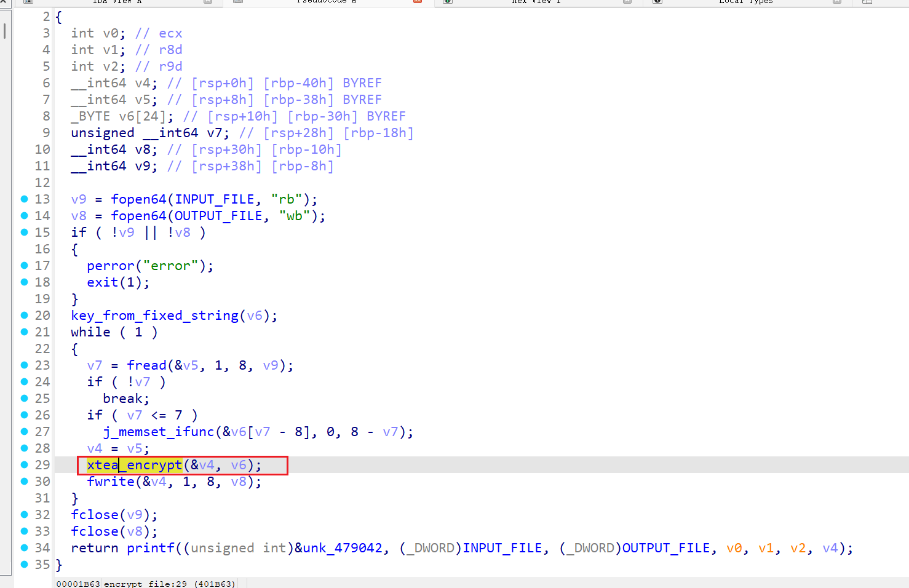Click v7 in the unsigned __int64 declaration
The height and width of the screenshot is (588, 909).
[215, 133]
